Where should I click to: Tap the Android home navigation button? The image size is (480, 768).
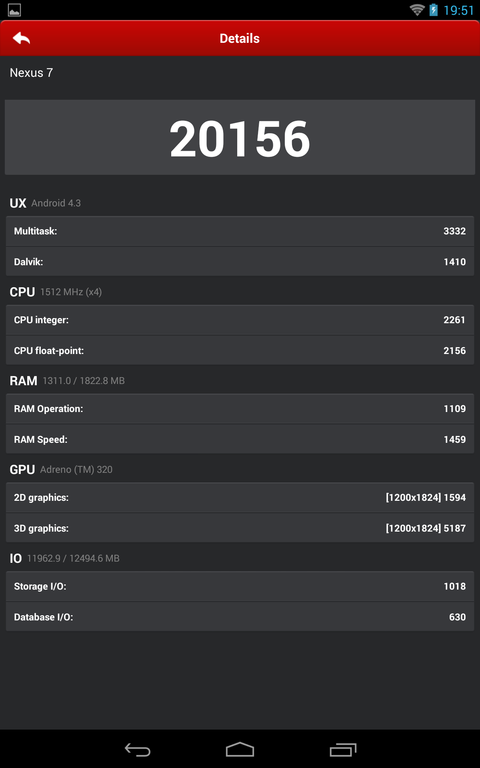coord(240,749)
